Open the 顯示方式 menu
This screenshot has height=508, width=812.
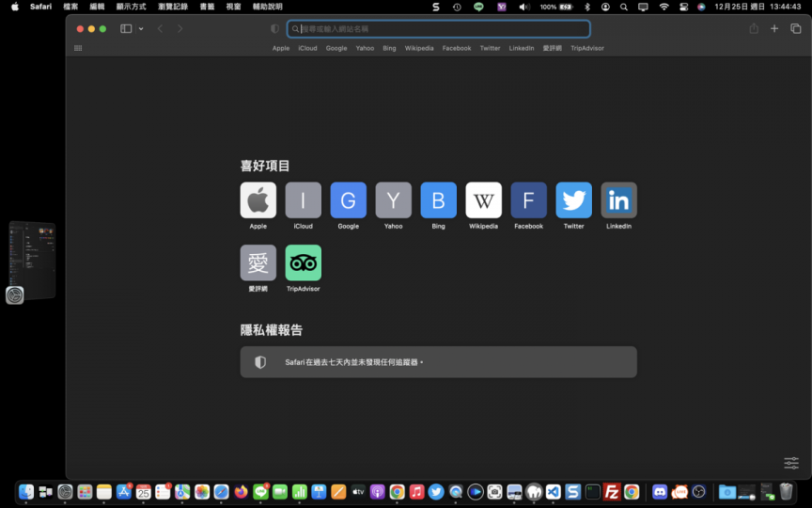tap(131, 7)
